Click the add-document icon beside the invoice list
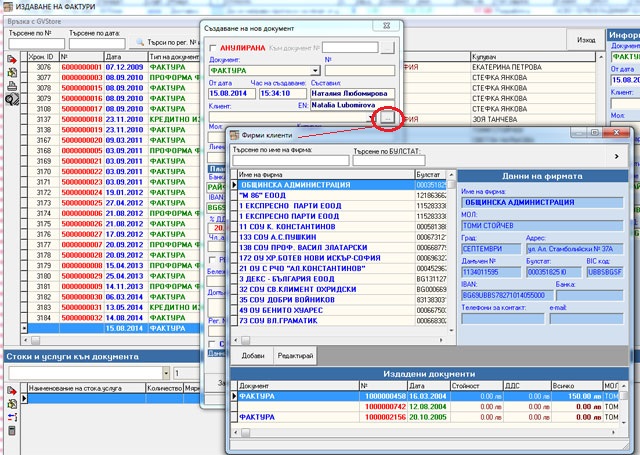The image size is (640, 455). (12, 60)
